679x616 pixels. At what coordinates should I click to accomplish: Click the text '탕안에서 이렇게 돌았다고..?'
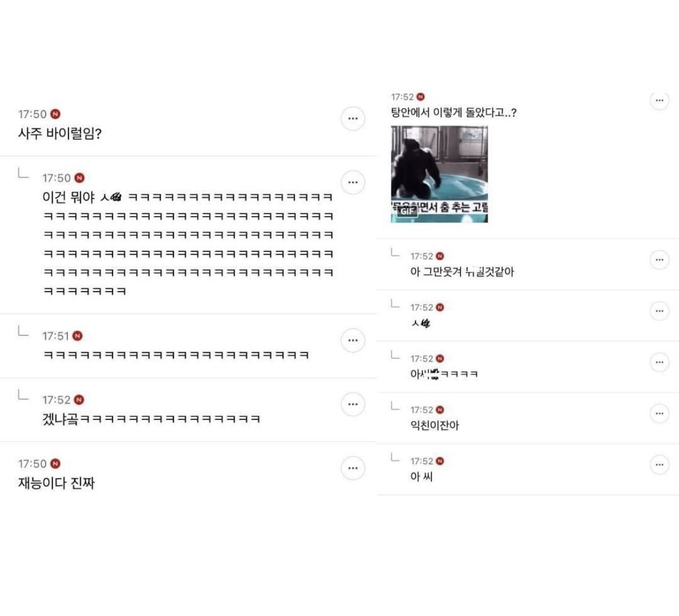point(453,113)
